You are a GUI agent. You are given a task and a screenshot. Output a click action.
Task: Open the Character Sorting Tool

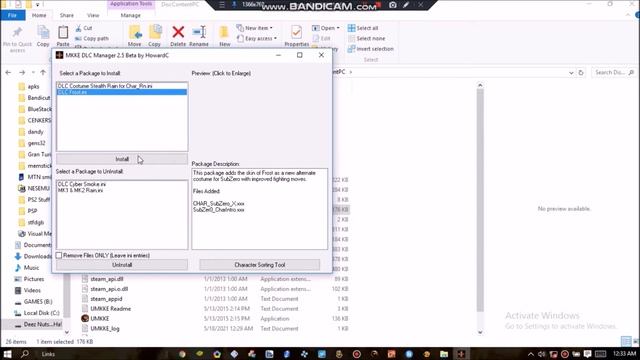click(x=260, y=265)
